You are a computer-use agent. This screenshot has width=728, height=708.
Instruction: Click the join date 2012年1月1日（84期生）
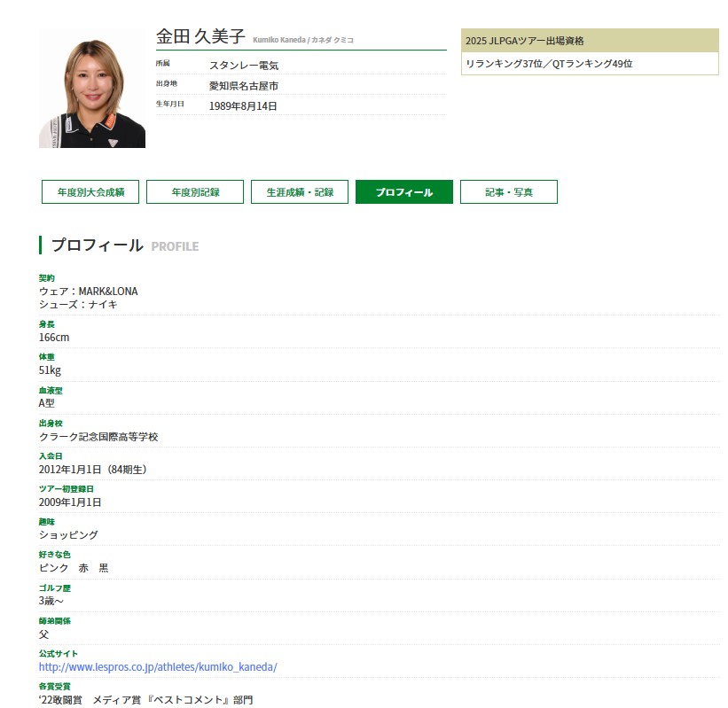(x=93, y=470)
